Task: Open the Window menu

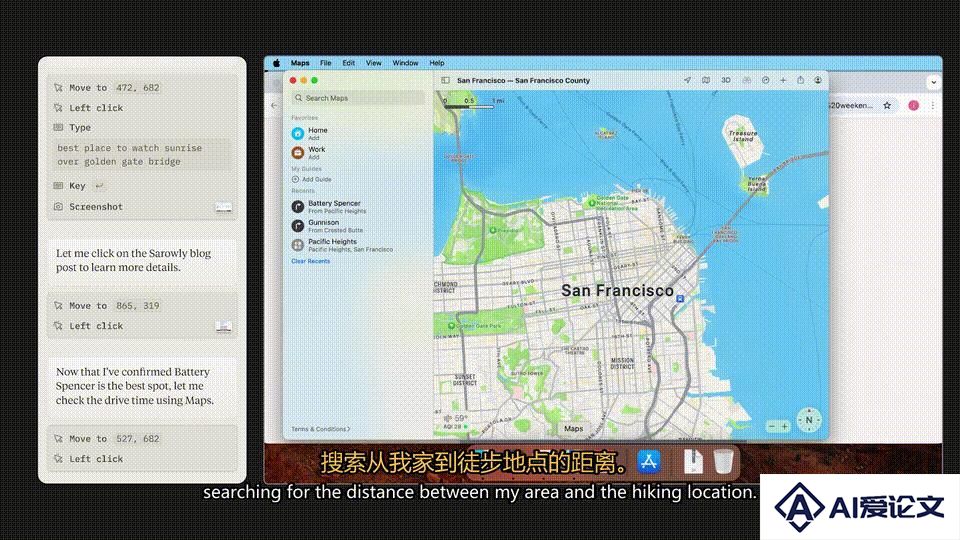Action: click(x=405, y=63)
